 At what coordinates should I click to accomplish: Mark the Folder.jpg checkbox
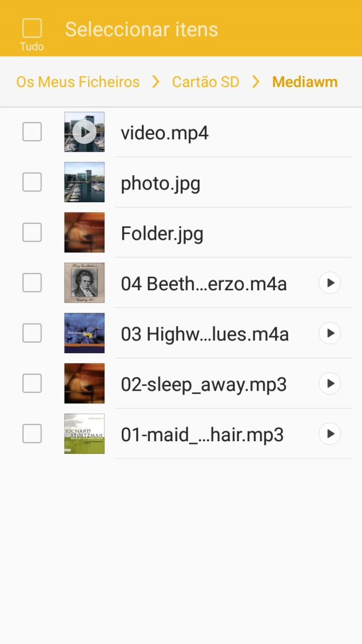coord(32,233)
